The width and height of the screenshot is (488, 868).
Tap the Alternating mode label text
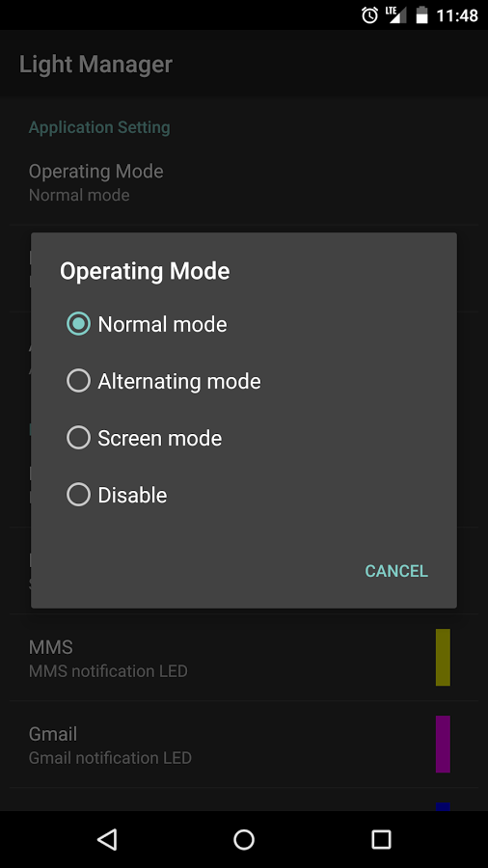pos(179,381)
